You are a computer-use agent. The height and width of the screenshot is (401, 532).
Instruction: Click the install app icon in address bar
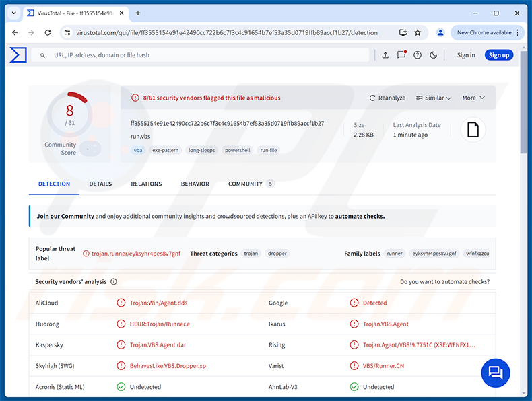[x=403, y=32]
